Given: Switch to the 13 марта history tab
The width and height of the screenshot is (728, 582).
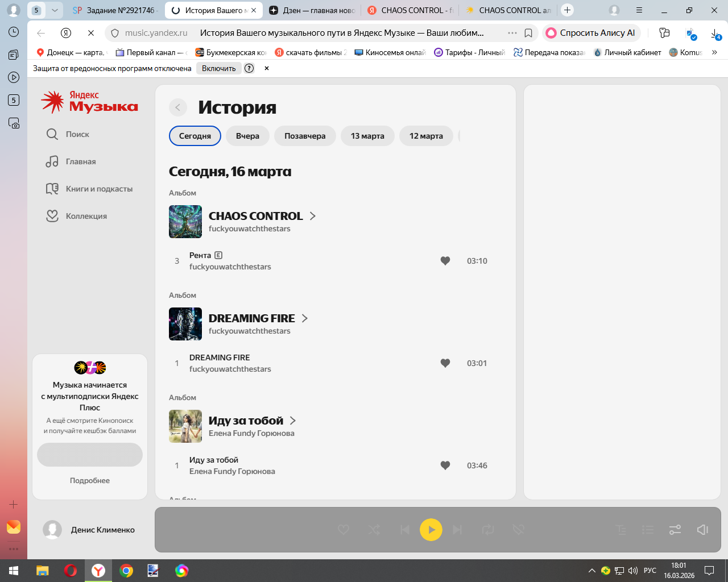Looking at the screenshot, I should pyautogui.click(x=367, y=136).
